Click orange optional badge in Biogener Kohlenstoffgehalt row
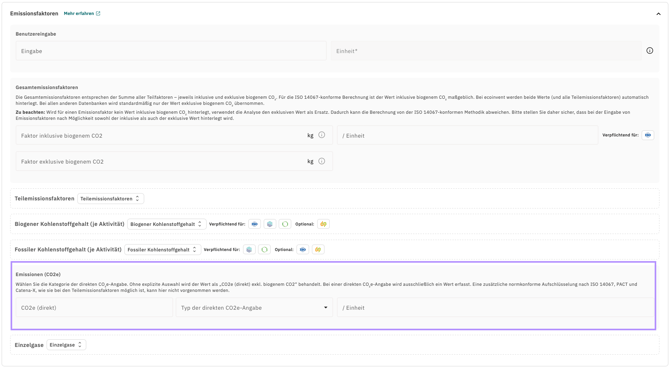The height and width of the screenshot is (368, 670). point(323,224)
